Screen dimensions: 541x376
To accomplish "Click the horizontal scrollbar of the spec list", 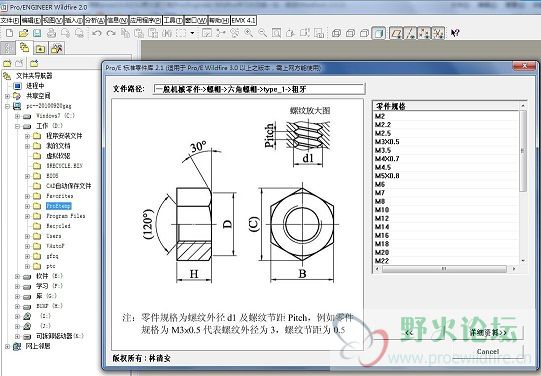I will (x=445, y=268).
